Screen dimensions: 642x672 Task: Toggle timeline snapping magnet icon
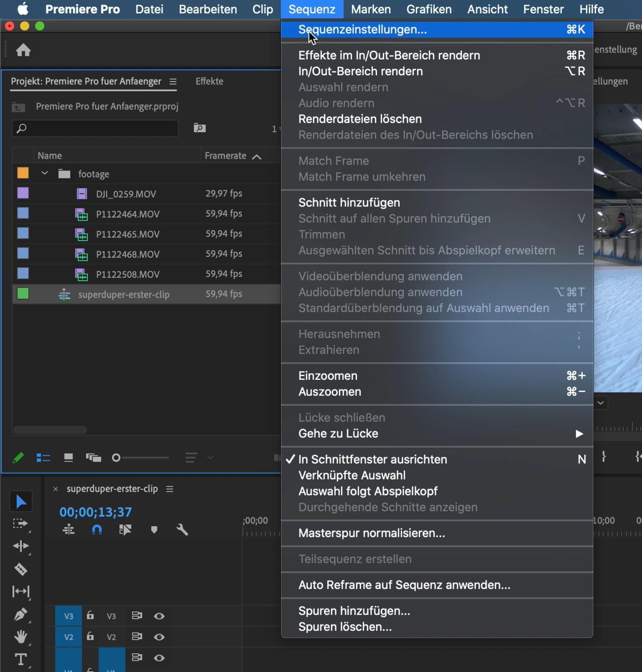coord(97,530)
